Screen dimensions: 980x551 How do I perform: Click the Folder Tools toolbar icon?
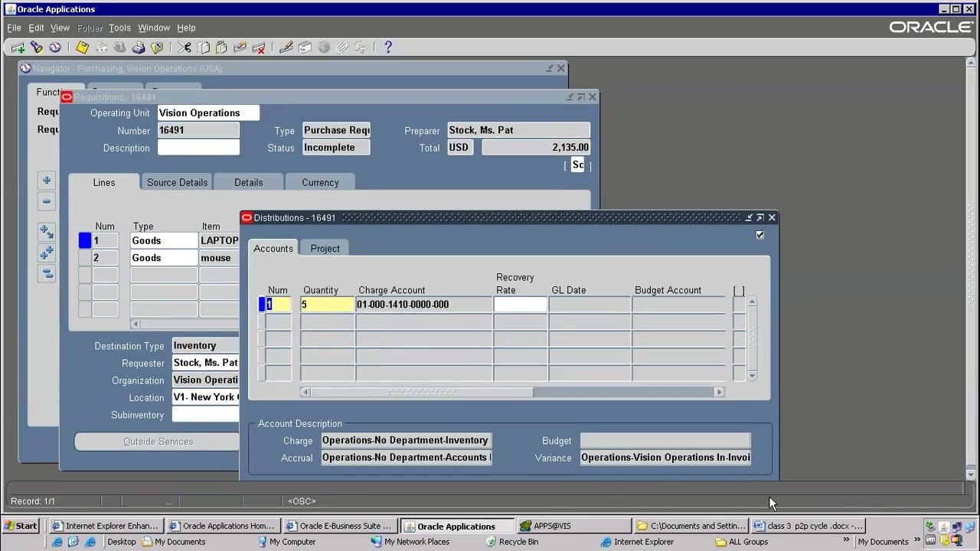click(x=361, y=47)
